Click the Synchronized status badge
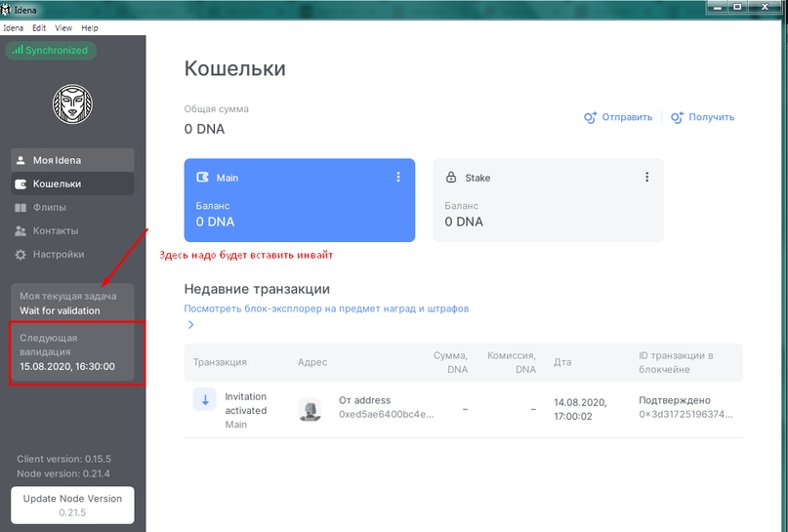 click(x=51, y=50)
